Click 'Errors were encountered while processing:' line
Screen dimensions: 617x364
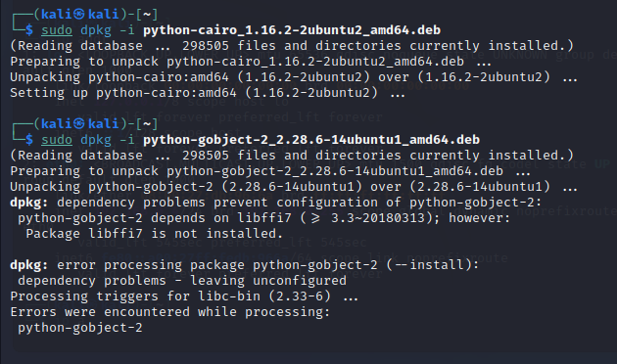[x=170, y=312]
